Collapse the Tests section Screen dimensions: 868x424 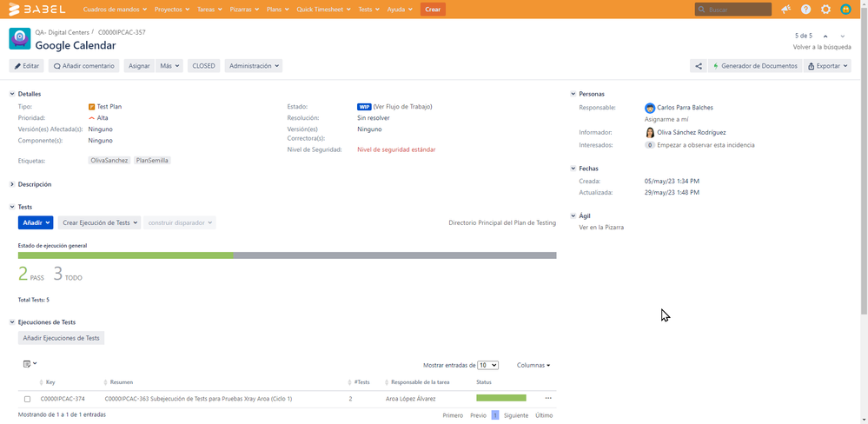[12, 207]
